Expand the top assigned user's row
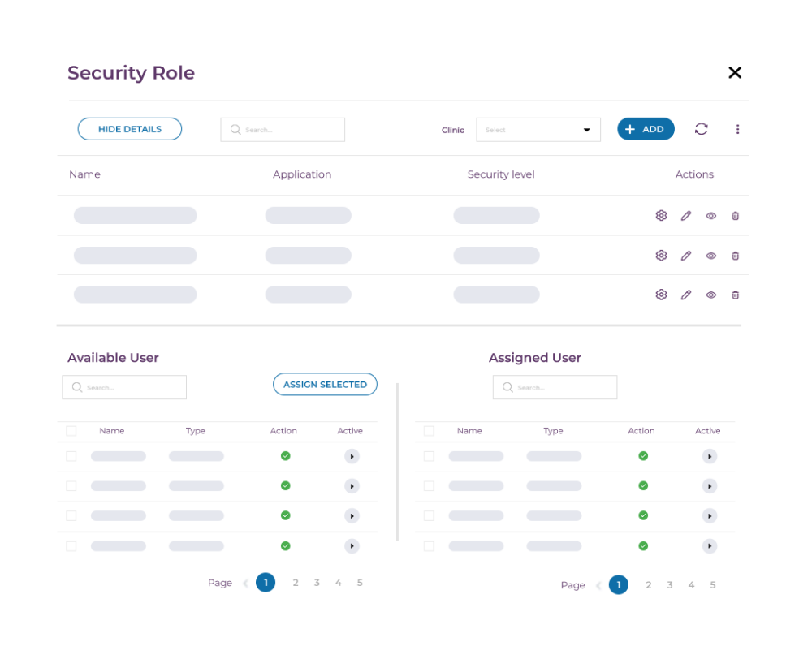Viewport: 812px width, 672px height. (x=710, y=455)
